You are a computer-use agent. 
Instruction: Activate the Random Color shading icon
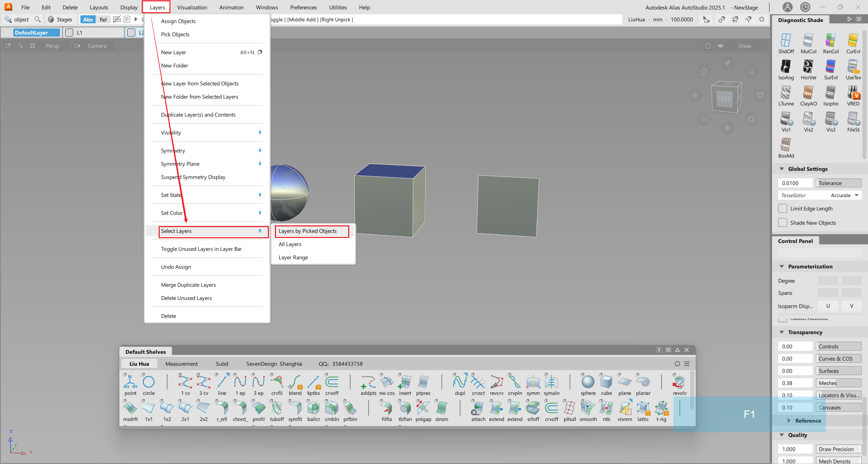(830, 41)
